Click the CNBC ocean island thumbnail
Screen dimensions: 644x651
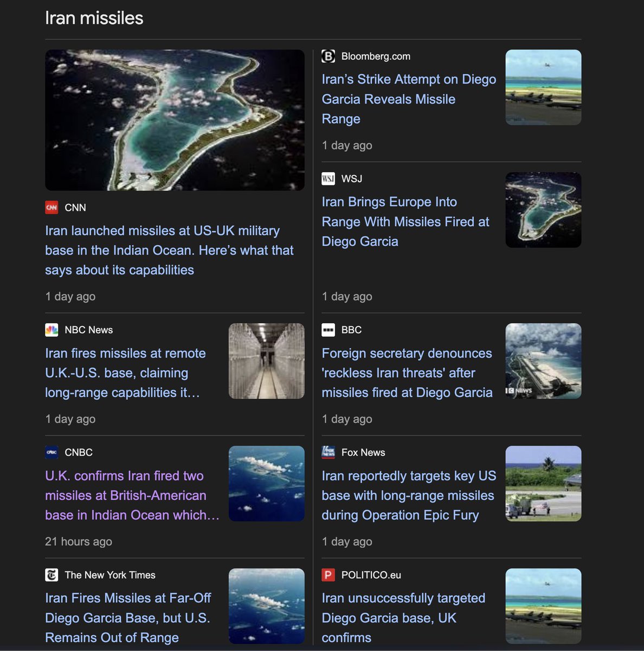pos(267,484)
